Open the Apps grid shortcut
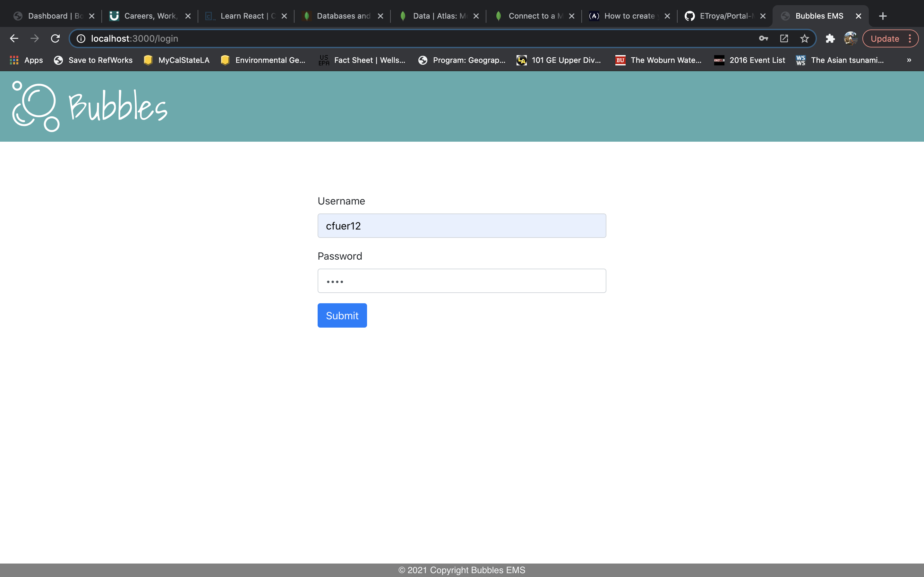 pos(26,60)
